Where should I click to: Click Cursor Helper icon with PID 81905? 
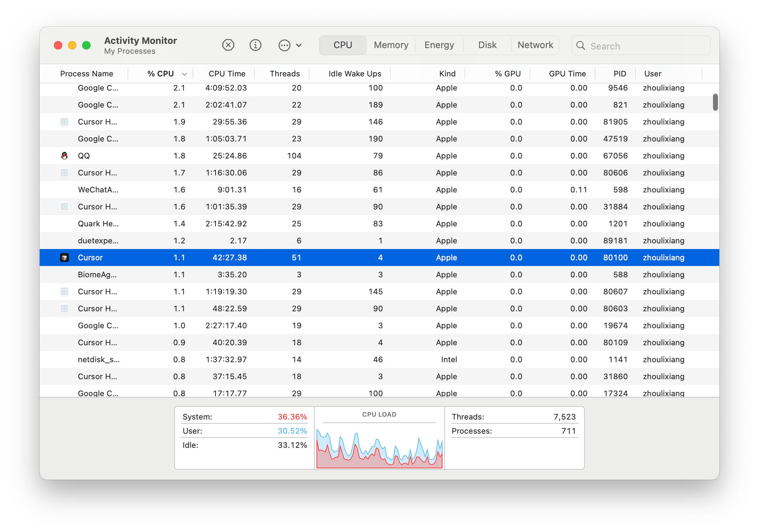(64, 122)
